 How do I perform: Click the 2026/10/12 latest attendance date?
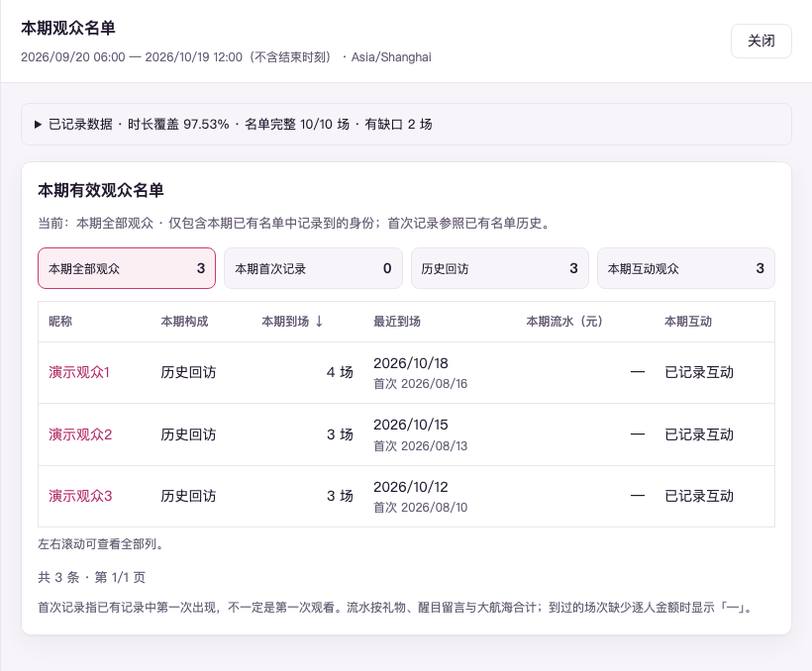411,487
